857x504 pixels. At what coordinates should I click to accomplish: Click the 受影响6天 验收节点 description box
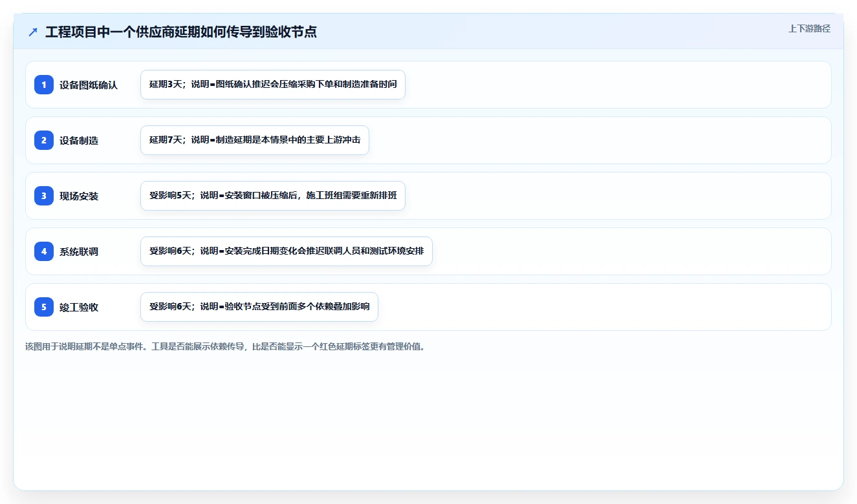tap(259, 307)
